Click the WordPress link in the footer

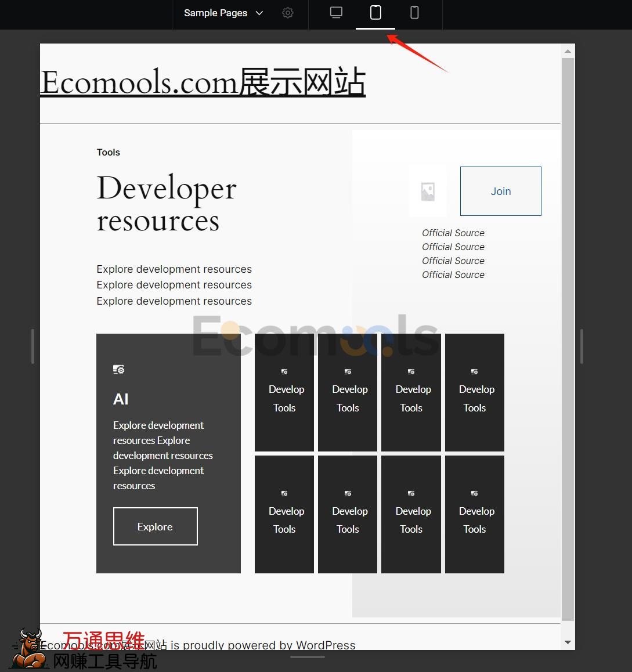326,645
